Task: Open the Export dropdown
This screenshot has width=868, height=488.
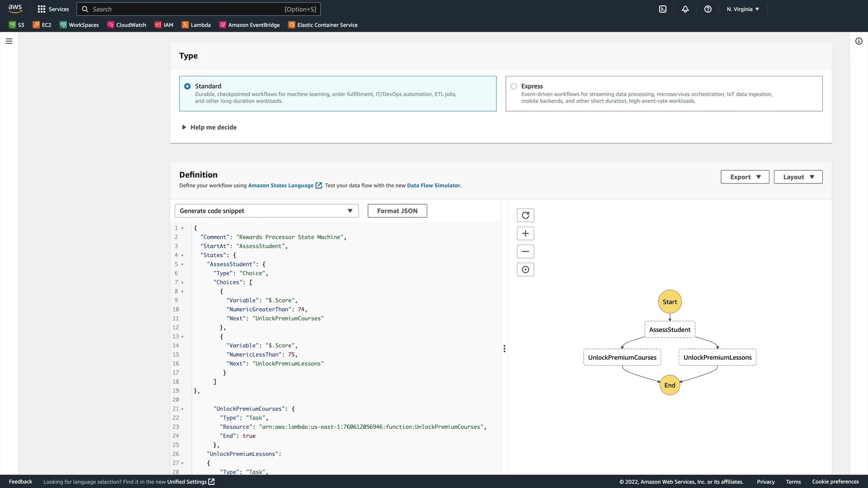Action: pos(745,177)
